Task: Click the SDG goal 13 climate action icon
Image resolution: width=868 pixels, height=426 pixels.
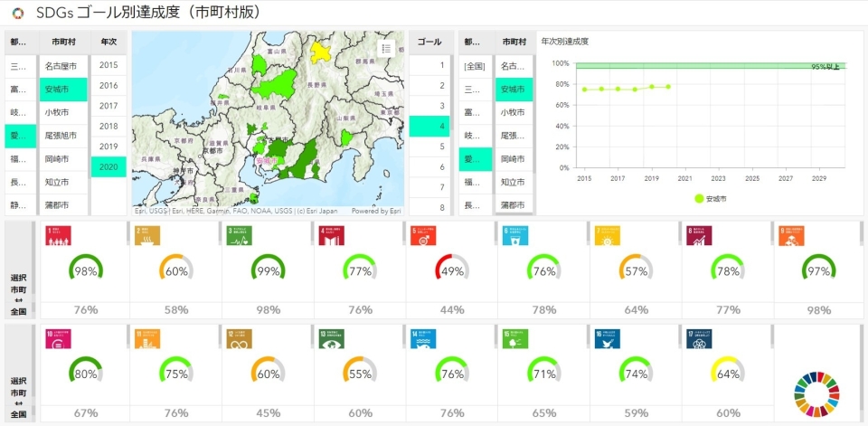Action: (x=331, y=338)
